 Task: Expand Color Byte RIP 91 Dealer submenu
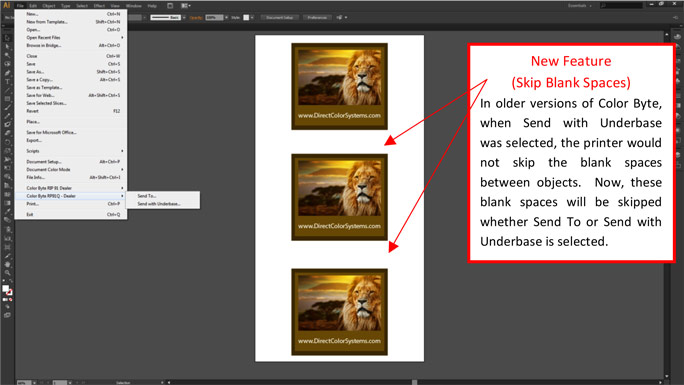coord(71,188)
